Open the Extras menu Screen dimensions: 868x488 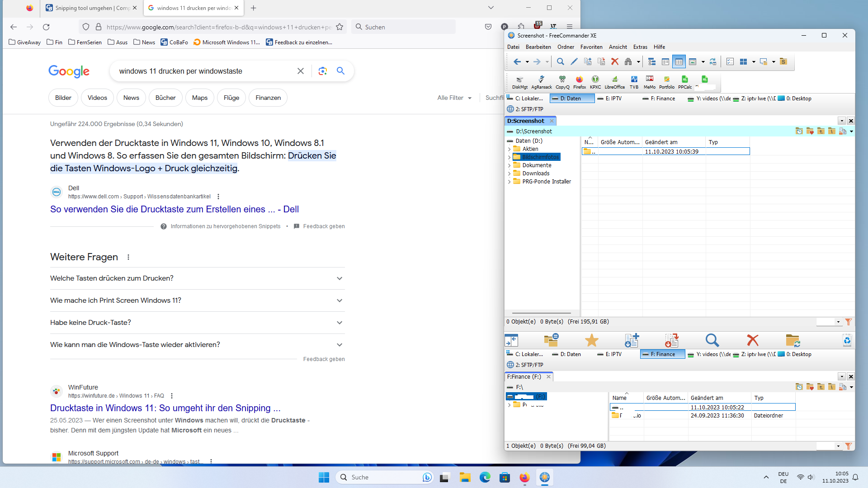point(640,47)
